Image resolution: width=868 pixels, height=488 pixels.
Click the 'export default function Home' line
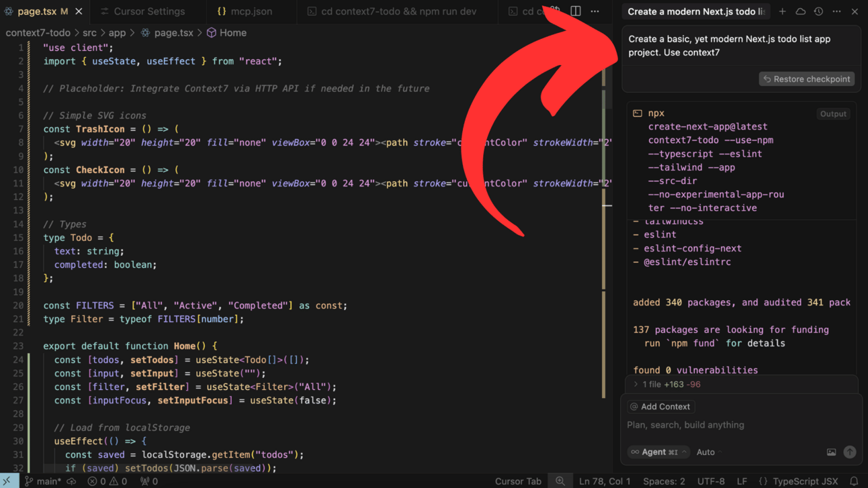click(130, 346)
